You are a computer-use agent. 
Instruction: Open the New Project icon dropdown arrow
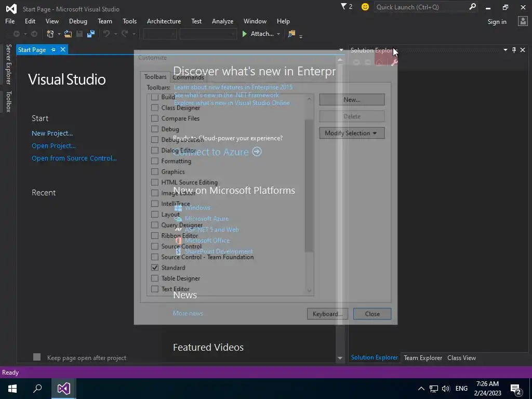click(x=59, y=34)
